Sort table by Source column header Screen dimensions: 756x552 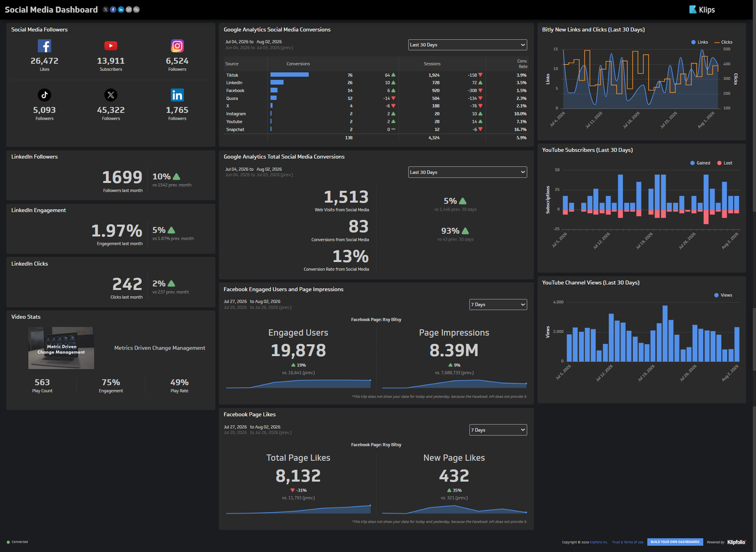point(232,64)
